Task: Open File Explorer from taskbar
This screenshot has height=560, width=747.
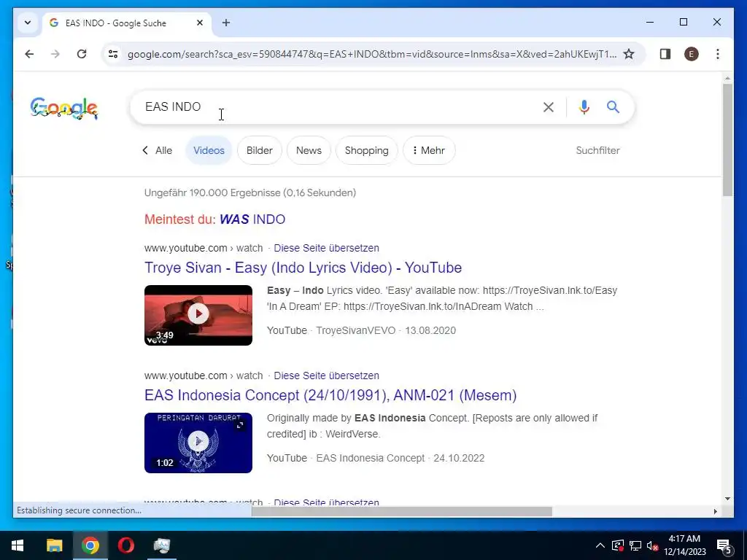Action: (x=54, y=545)
